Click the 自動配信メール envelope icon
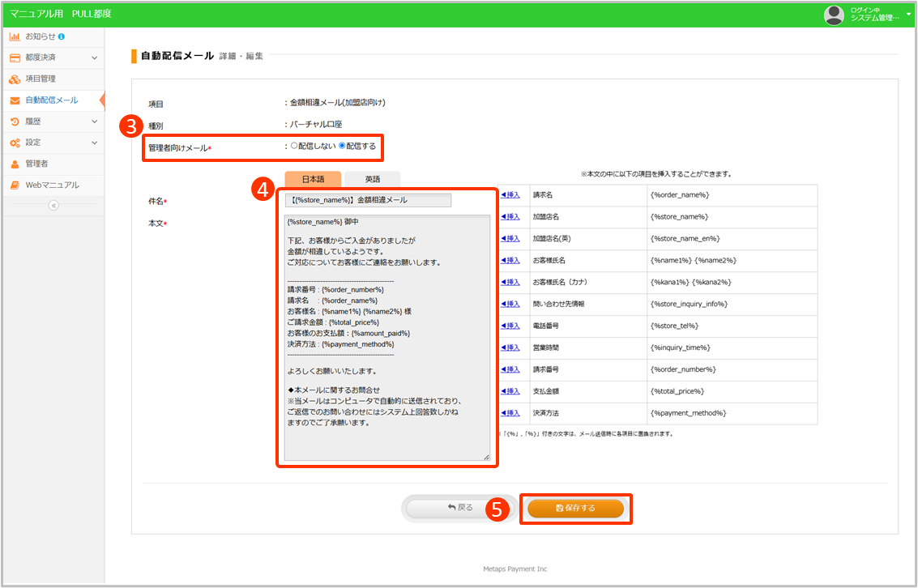The height and width of the screenshot is (588, 918). click(x=15, y=100)
